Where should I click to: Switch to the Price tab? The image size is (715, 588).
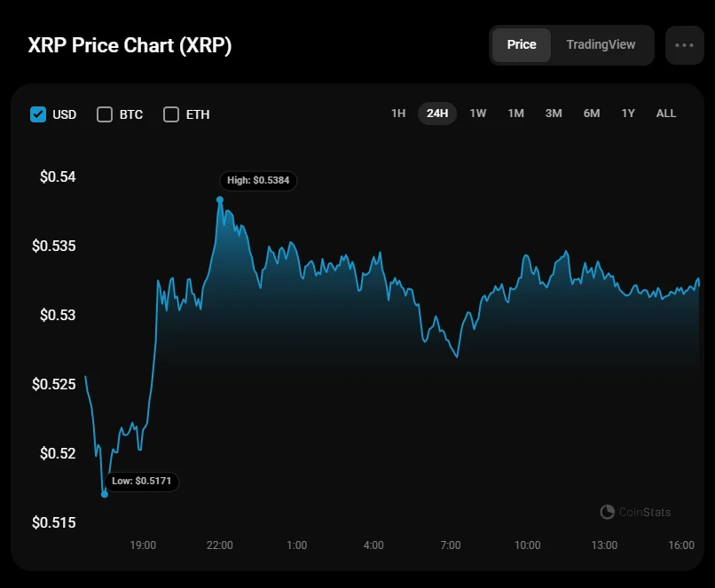tap(522, 45)
